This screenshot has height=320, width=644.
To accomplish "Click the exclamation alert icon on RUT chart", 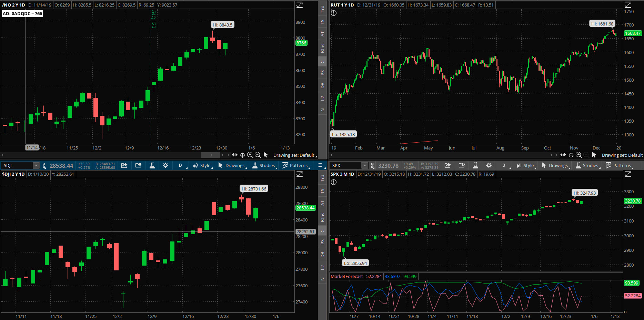I will [334, 13].
